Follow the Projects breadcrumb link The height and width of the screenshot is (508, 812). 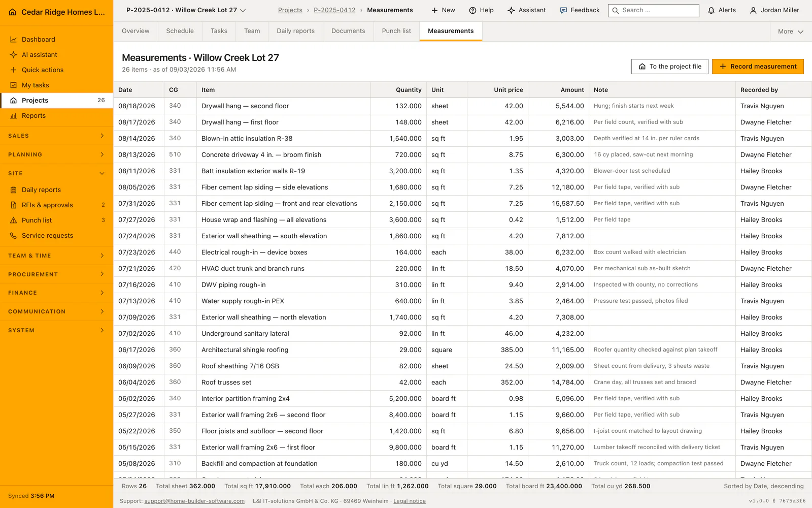[290, 10]
